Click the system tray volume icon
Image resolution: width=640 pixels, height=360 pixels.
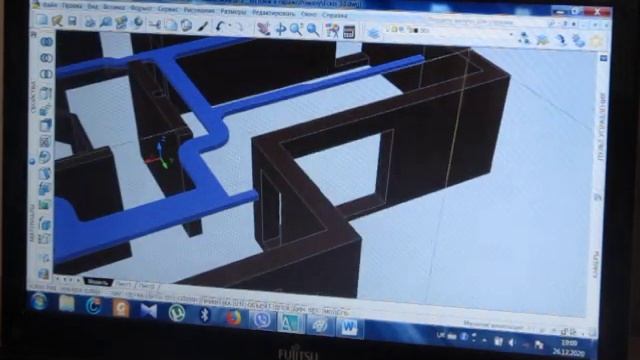click(x=511, y=343)
